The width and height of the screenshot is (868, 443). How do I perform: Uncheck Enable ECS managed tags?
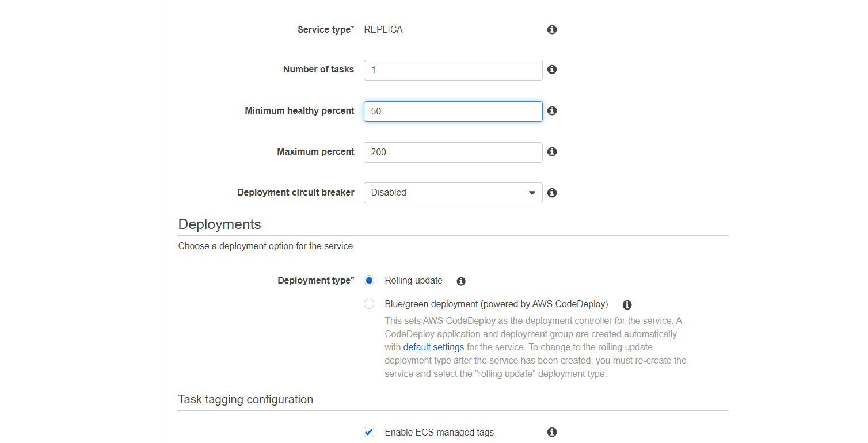click(369, 431)
